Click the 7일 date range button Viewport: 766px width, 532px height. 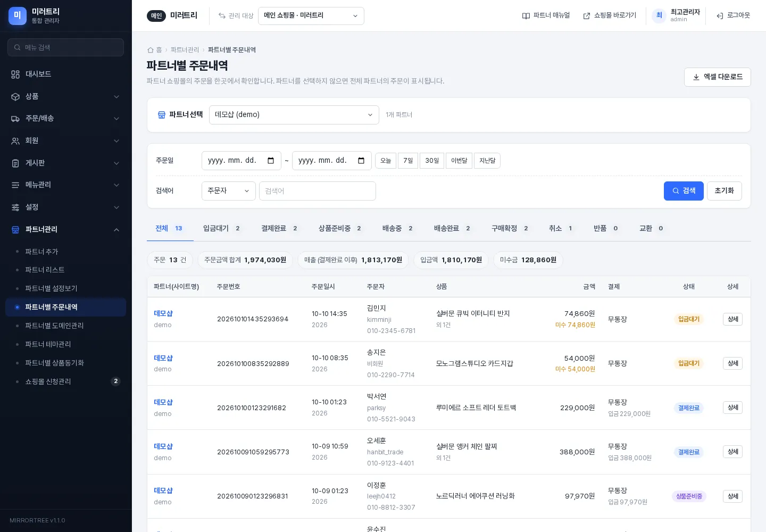408,161
